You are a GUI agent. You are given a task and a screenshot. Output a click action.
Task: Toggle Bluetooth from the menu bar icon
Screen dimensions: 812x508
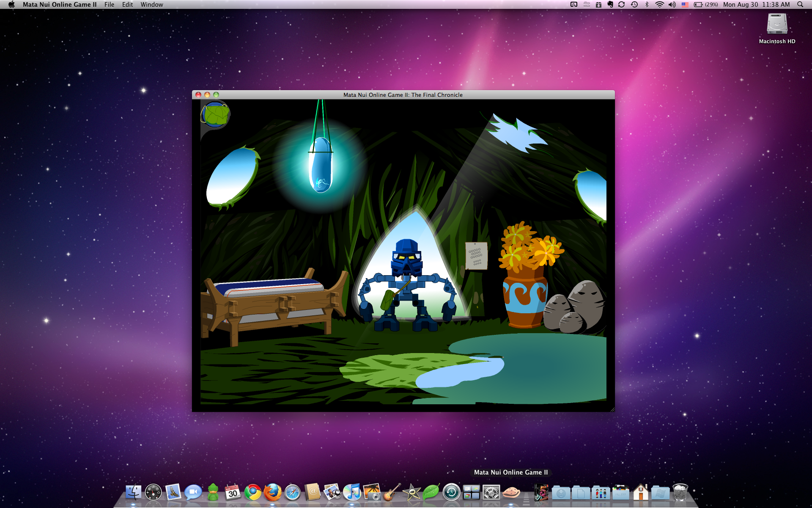coord(646,5)
